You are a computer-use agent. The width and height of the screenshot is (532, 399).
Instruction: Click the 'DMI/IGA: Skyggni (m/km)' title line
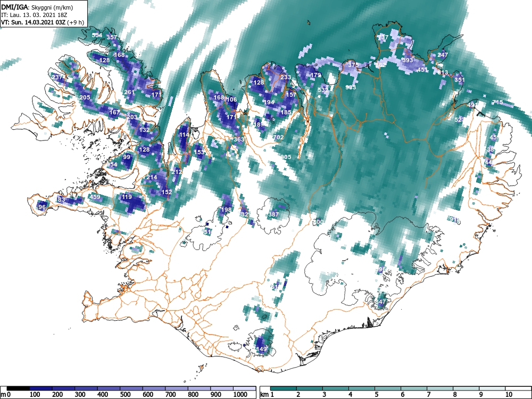tap(37, 7)
